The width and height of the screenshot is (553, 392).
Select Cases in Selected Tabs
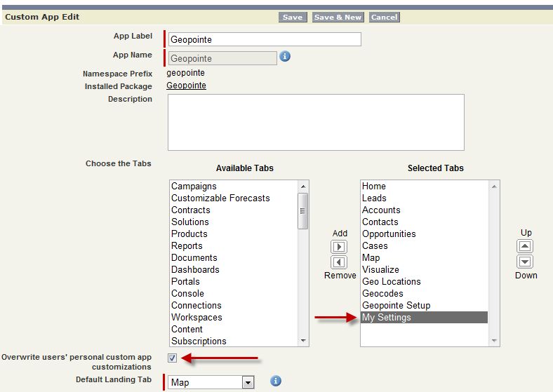(425, 246)
